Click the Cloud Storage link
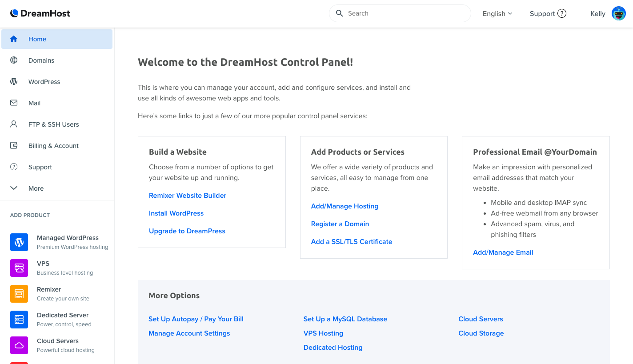This screenshot has height=364, width=633. [x=481, y=333]
